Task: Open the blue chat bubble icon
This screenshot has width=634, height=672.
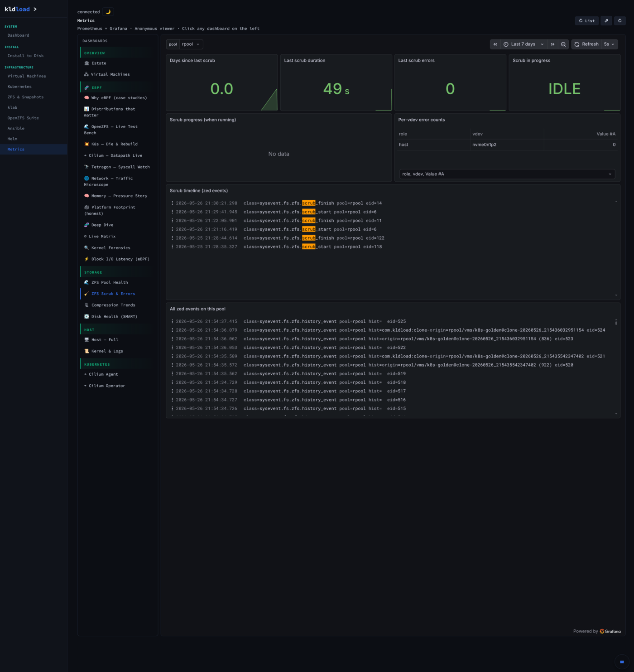Action: click(x=622, y=662)
